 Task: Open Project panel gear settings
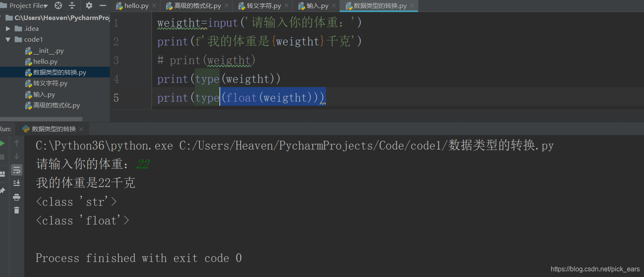pos(89,5)
